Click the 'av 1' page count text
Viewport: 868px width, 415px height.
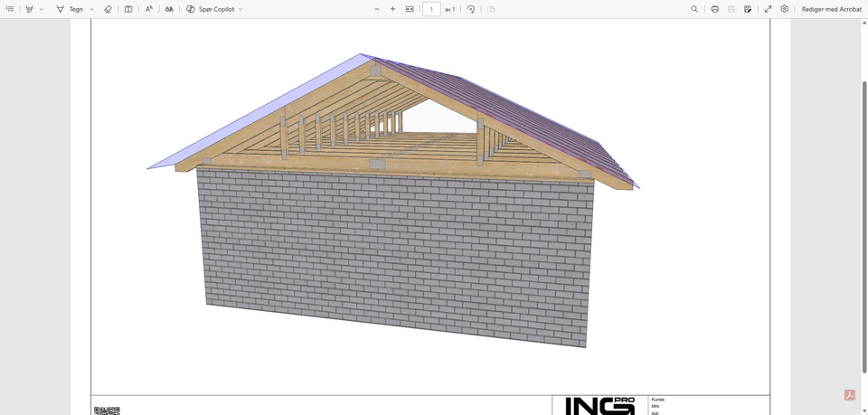click(450, 9)
